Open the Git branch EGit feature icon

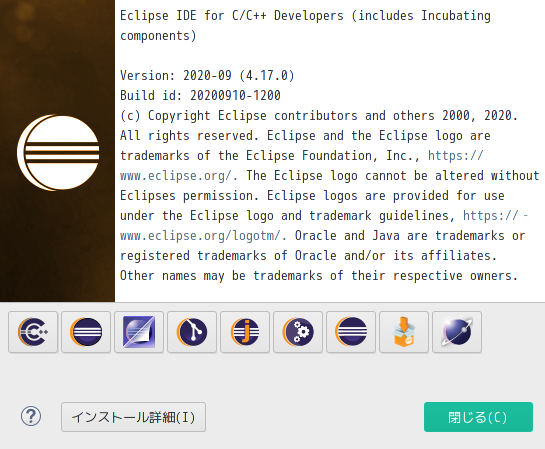[192, 332]
